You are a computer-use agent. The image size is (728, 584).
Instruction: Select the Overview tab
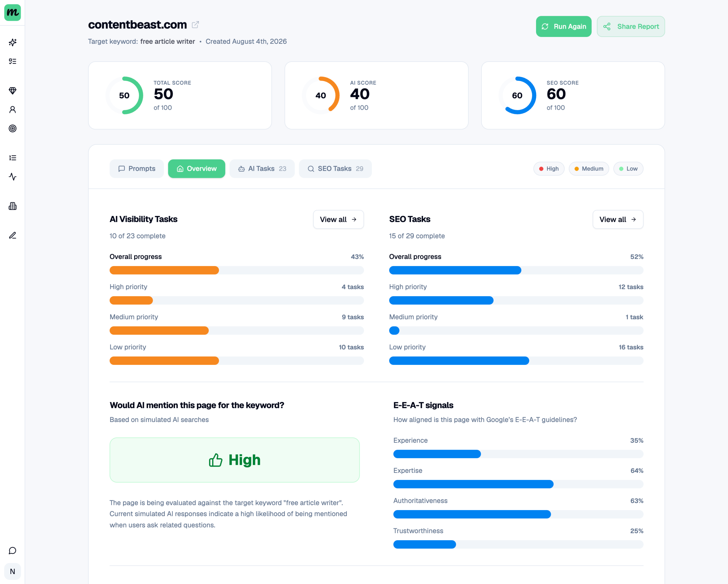197,168
